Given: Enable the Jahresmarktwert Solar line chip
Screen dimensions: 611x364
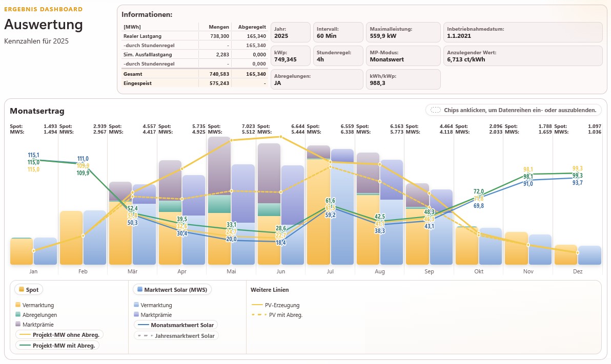Looking at the screenshot, I should 176,335.
